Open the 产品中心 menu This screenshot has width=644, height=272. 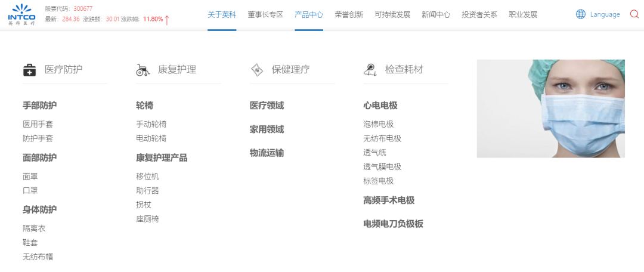tap(309, 14)
